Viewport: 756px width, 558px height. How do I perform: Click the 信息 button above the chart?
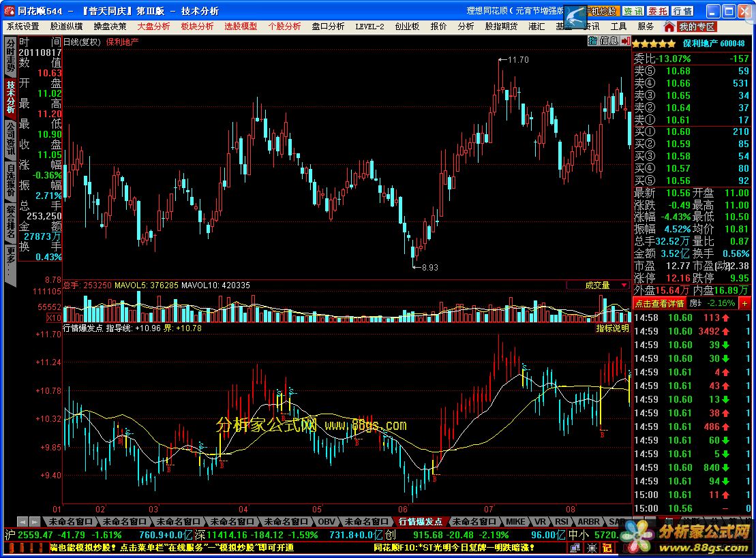pos(609,41)
